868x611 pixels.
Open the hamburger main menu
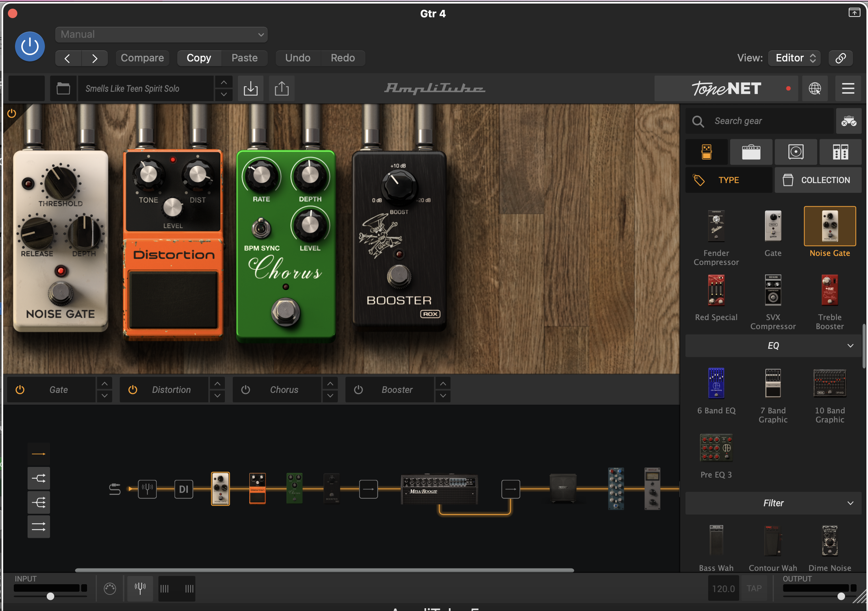pos(848,89)
